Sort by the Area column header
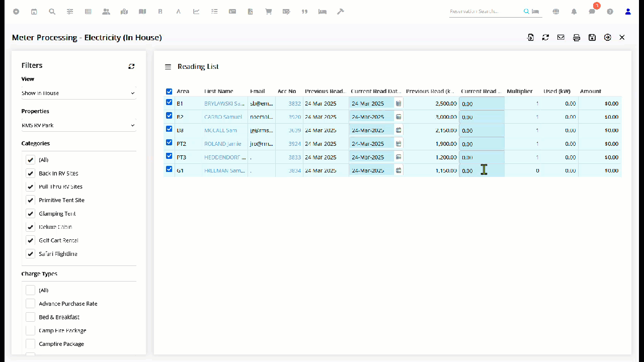This screenshot has width=644, height=362. tap(183, 92)
